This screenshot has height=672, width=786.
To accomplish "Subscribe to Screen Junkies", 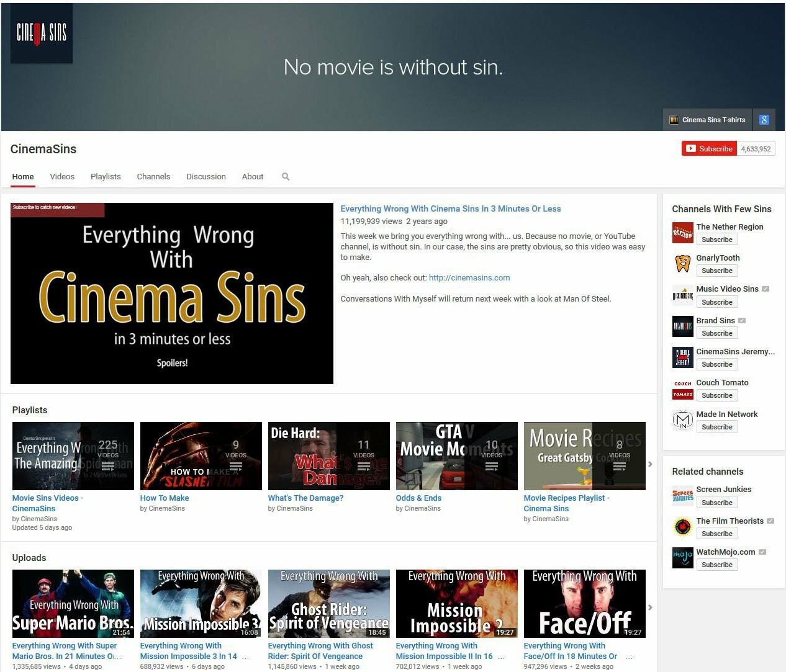I will 717,503.
